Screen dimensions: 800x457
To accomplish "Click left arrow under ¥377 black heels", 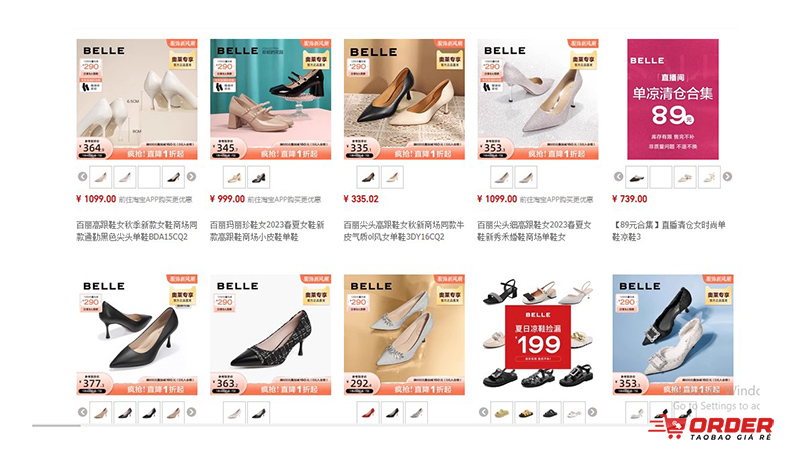I will [82, 412].
